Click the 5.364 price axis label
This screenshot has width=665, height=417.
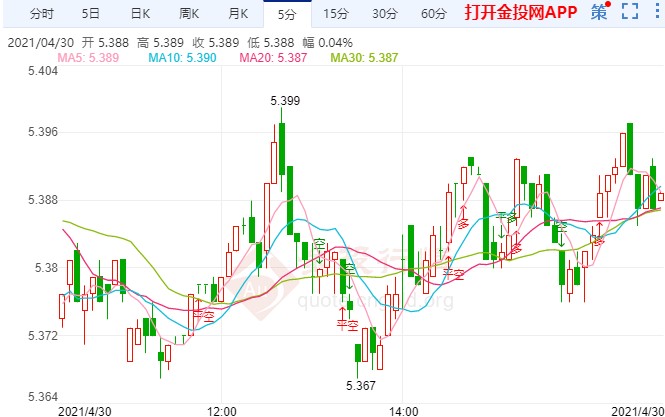coord(43,397)
